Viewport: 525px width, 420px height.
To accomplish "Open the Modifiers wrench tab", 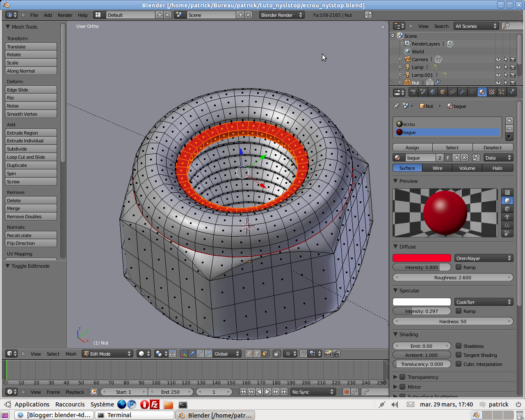I will (x=462, y=92).
